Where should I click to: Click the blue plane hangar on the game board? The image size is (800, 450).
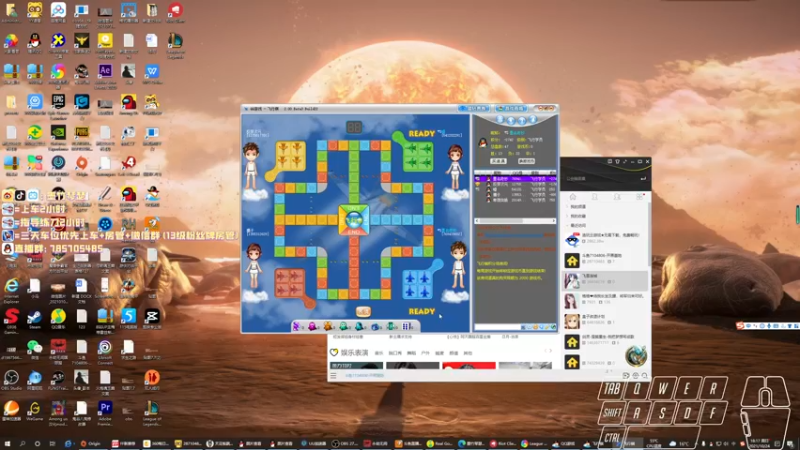point(418,284)
